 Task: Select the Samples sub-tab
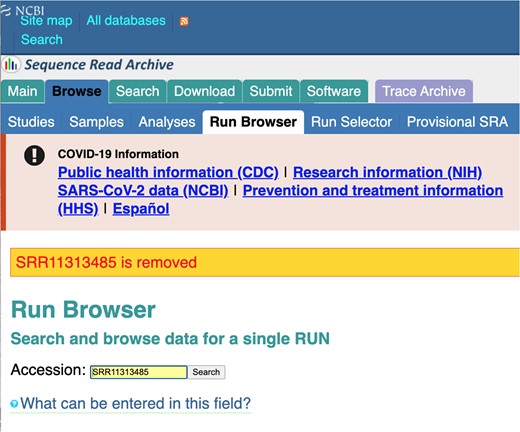tap(96, 122)
